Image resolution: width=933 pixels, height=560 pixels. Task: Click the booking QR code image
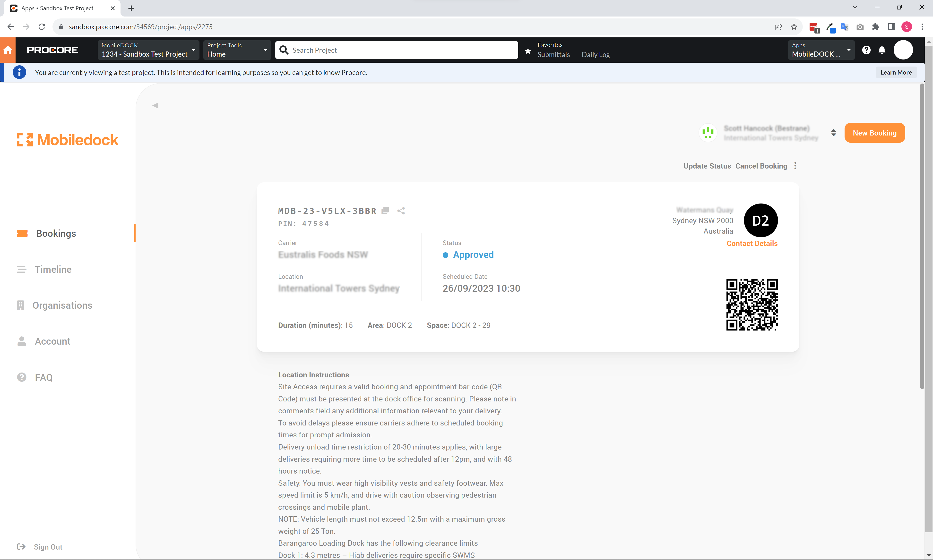[752, 305]
